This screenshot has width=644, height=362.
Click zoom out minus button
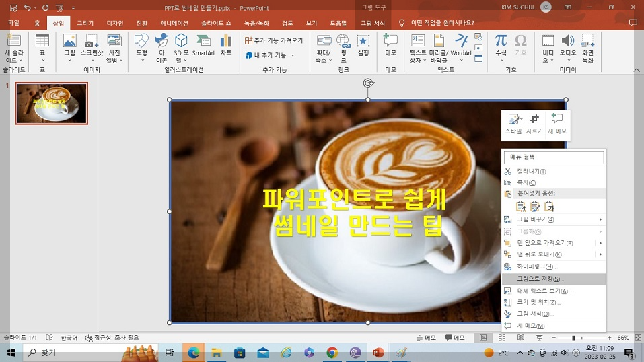[554, 338]
